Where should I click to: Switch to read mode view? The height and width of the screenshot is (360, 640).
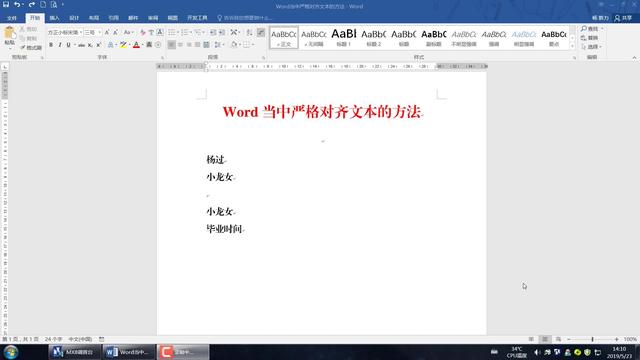(531, 339)
